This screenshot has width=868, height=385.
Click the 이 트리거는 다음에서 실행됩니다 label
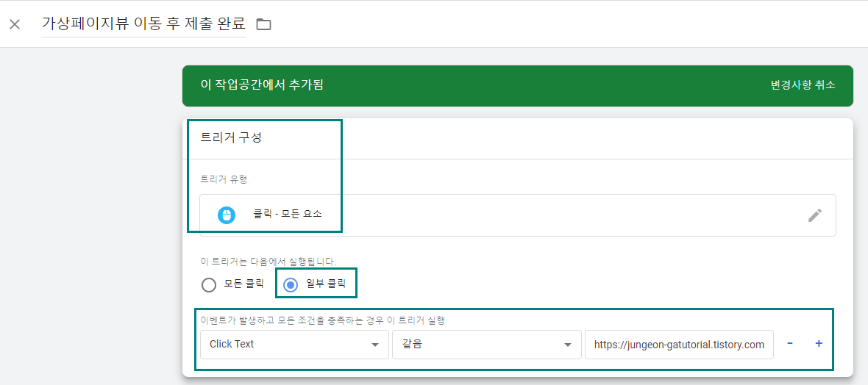(x=268, y=261)
